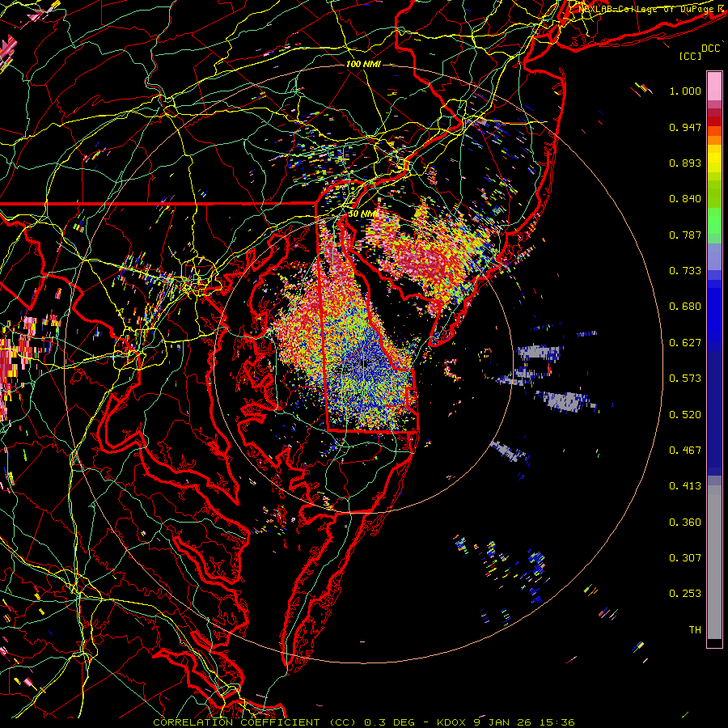
Task: Click the 0.253 scale value
Action: click(x=685, y=594)
